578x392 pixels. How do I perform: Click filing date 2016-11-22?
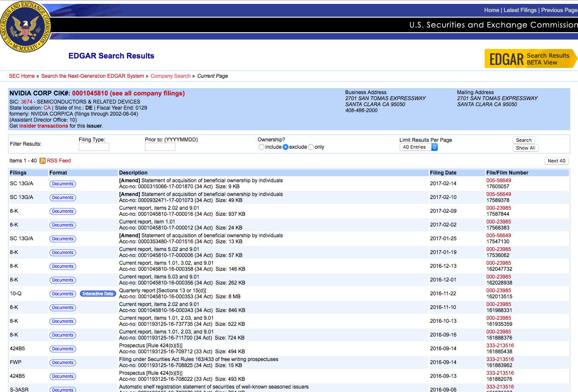[443, 294]
